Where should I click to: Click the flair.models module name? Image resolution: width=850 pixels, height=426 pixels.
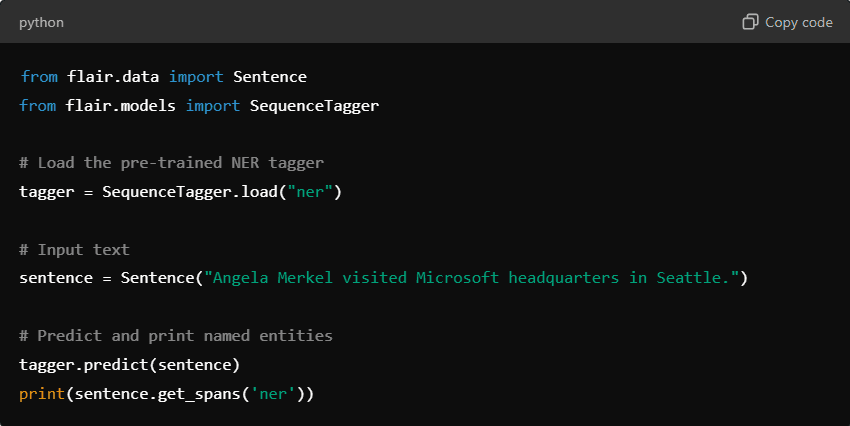tap(120, 105)
